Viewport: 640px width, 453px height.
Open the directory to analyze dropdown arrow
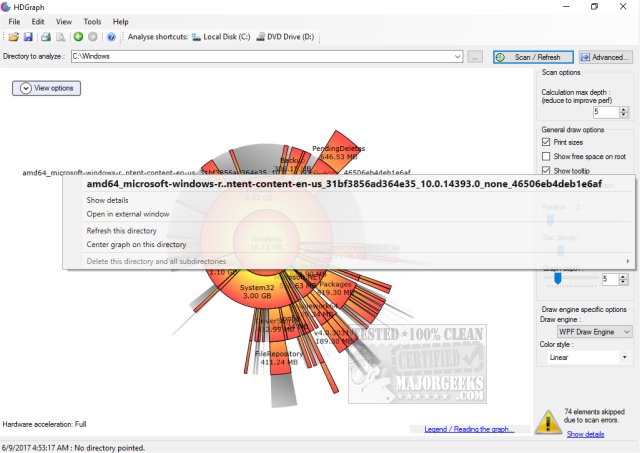(458, 56)
